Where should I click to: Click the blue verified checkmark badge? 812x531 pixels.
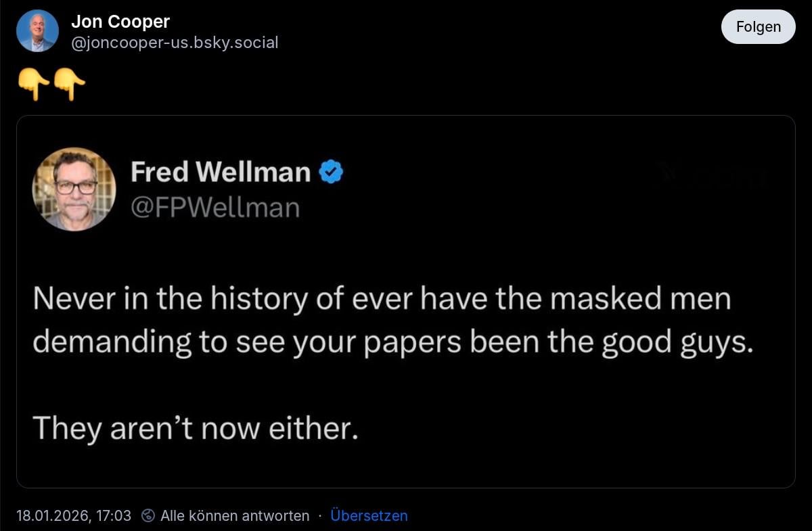331,172
